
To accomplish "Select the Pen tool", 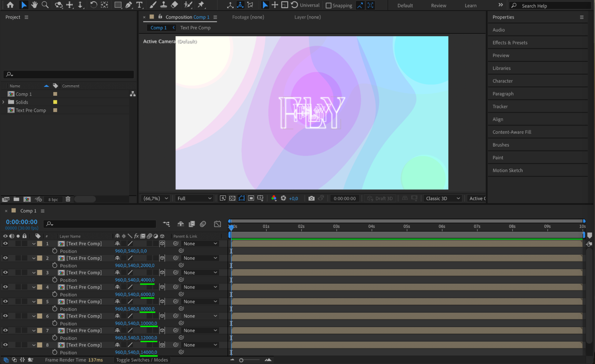I will click(129, 5).
